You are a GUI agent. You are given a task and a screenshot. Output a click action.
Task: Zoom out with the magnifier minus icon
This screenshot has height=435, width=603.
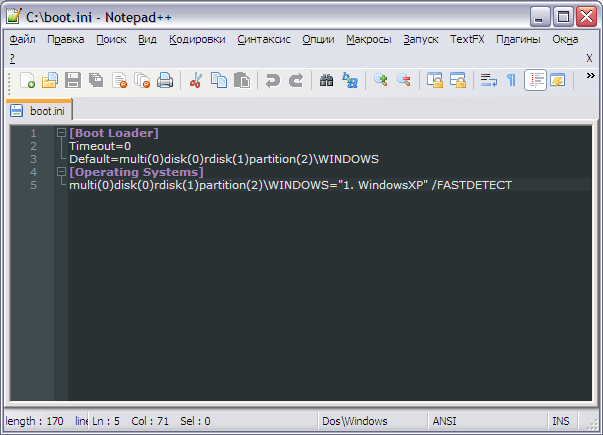click(404, 80)
